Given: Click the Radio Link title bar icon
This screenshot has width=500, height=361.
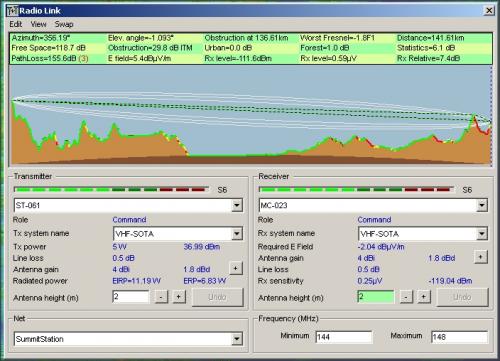Looking at the screenshot, I should (12, 11).
